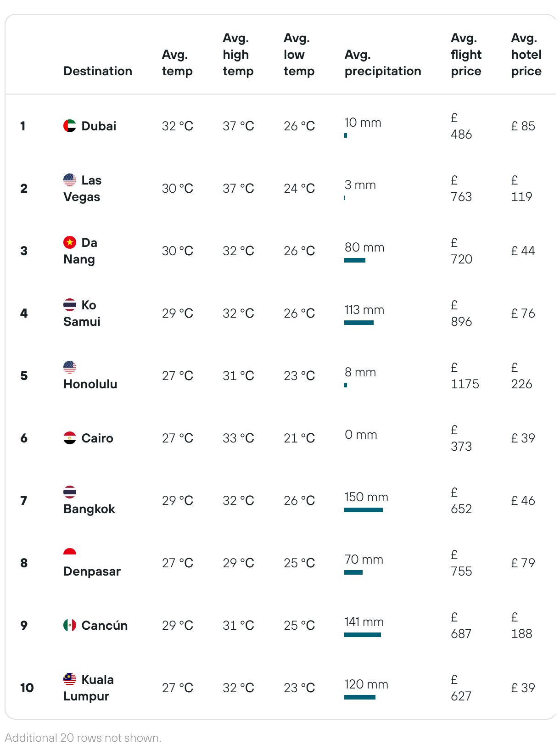Image resolution: width=560 pixels, height=750 pixels.
Task: Sort by the Avg. hotel price header
Action: coord(526,55)
